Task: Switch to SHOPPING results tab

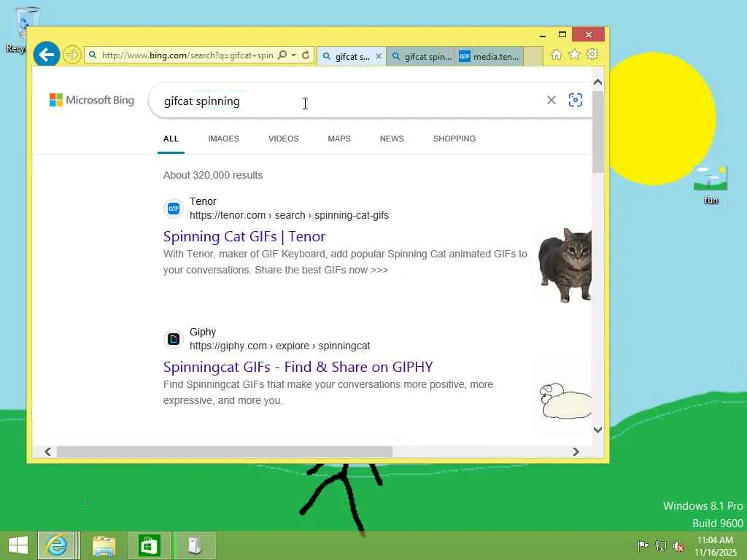Action: pos(454,139)
